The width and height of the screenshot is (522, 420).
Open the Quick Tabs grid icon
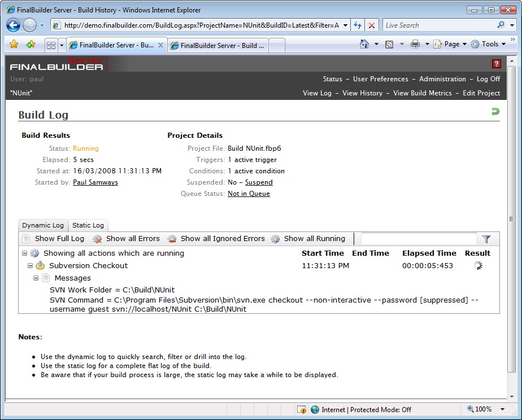pos(51,45)
